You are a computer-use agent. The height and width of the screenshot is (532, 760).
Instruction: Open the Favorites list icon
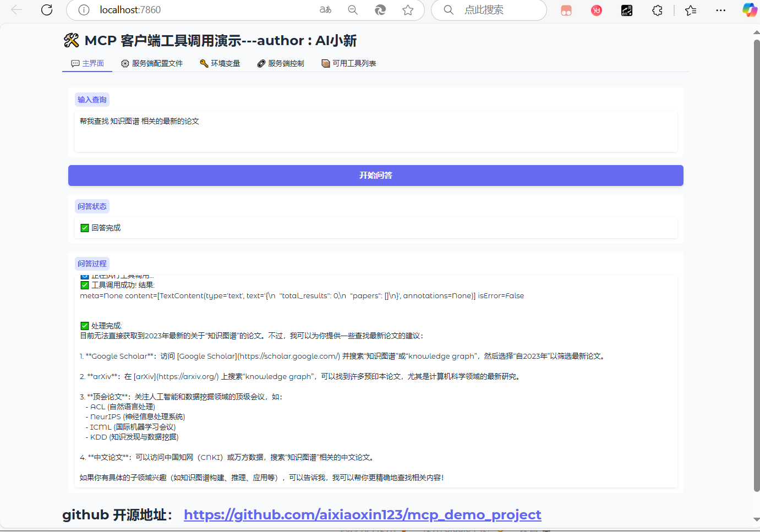[x=691, y=10]
